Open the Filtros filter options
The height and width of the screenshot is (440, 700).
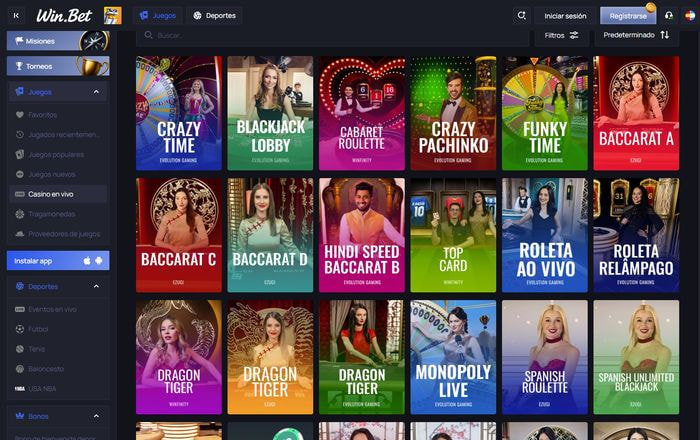(562, 35)
